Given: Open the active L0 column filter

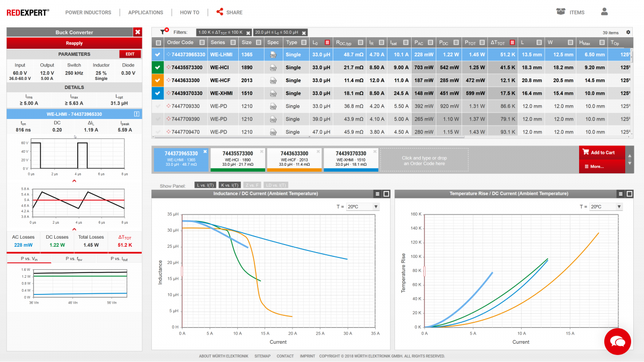Looking at the screenshot, I should [327, 42].
